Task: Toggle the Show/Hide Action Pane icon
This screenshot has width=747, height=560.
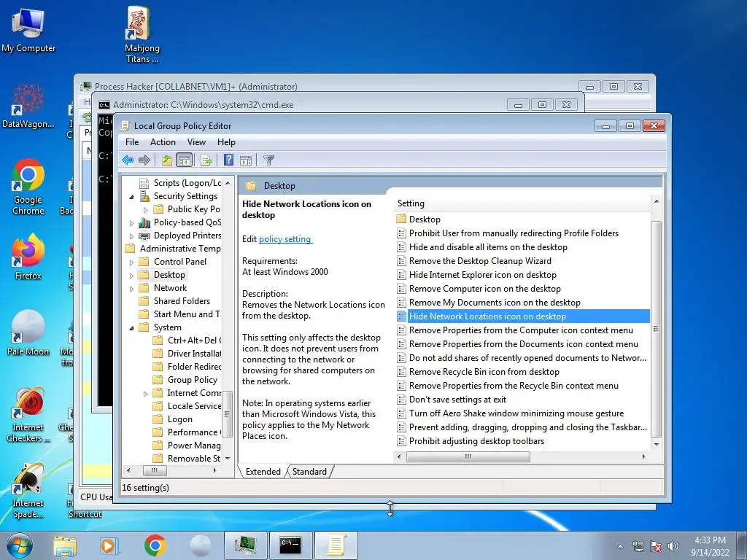Action: tap(246, 160)
